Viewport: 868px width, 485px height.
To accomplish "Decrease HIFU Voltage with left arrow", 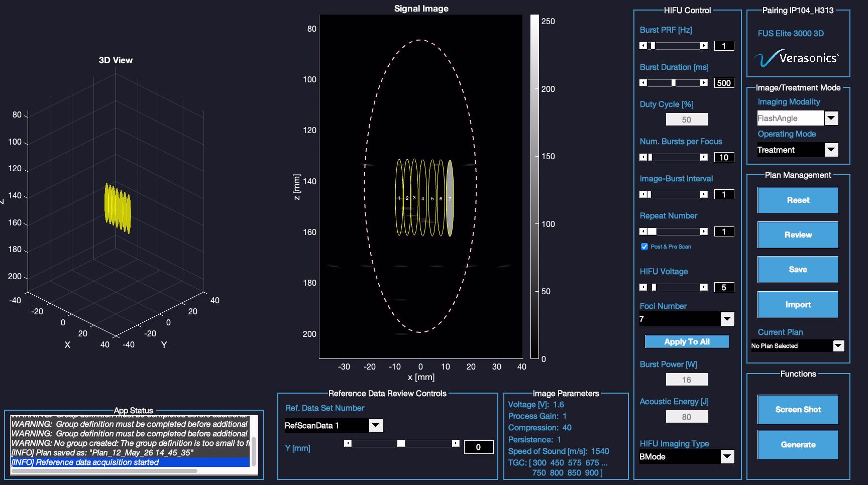I will click(643, 287).
